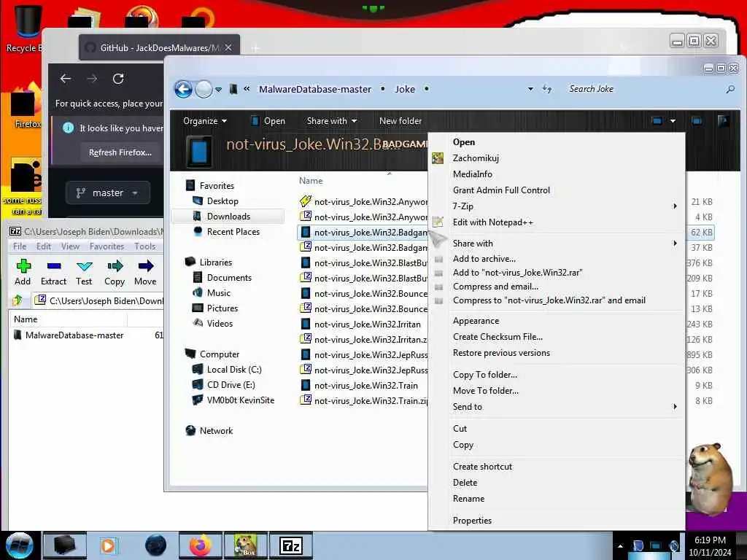Click the Explorer search magnifier icon
747x560 pixels.
pos(729,89)
